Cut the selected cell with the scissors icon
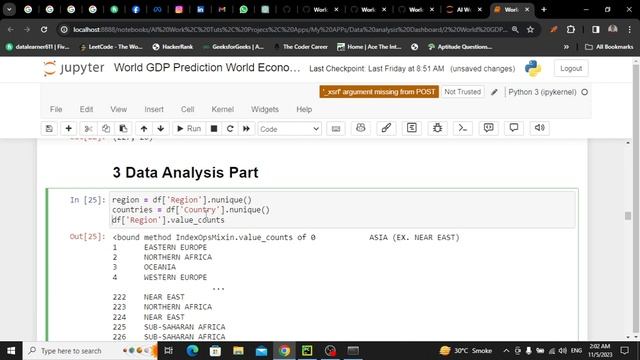The width and height of the screenshot is (640, 360). pos(88,129)
